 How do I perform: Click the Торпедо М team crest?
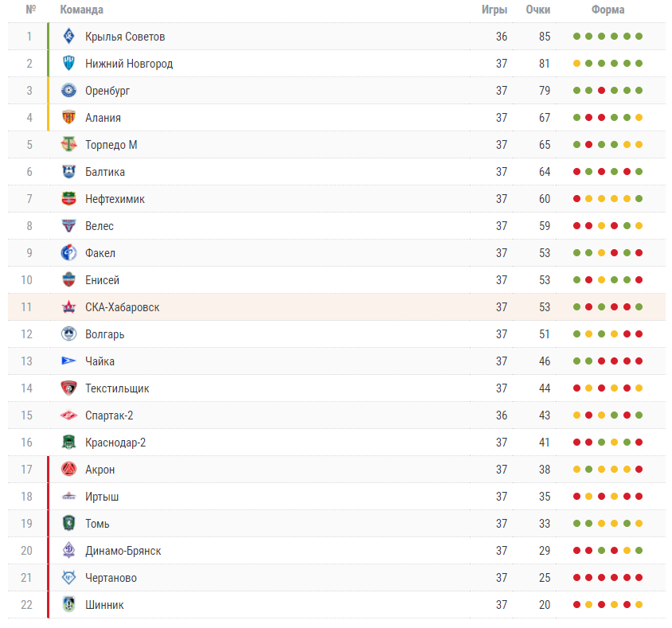tap(68, 144)
